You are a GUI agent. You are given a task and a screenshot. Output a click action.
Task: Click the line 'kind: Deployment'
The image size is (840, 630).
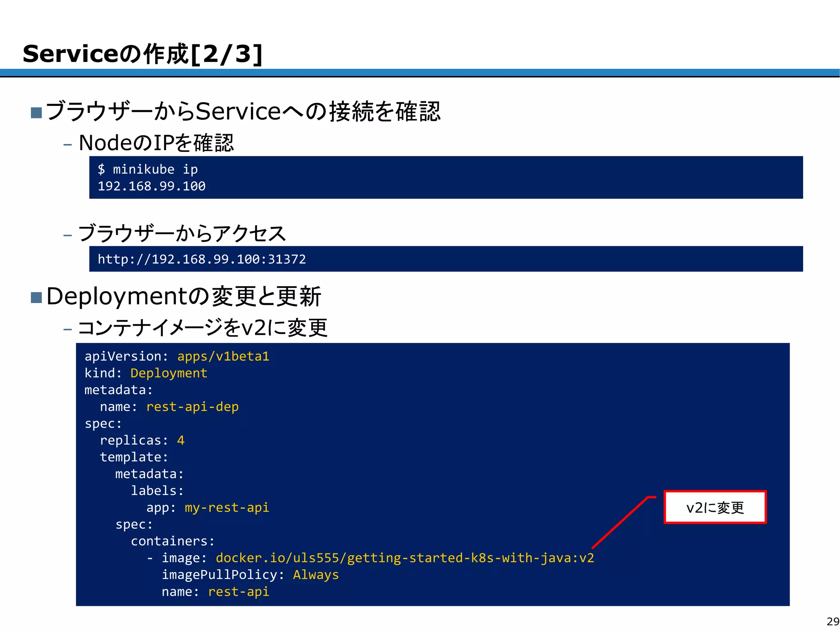[146, 373]
